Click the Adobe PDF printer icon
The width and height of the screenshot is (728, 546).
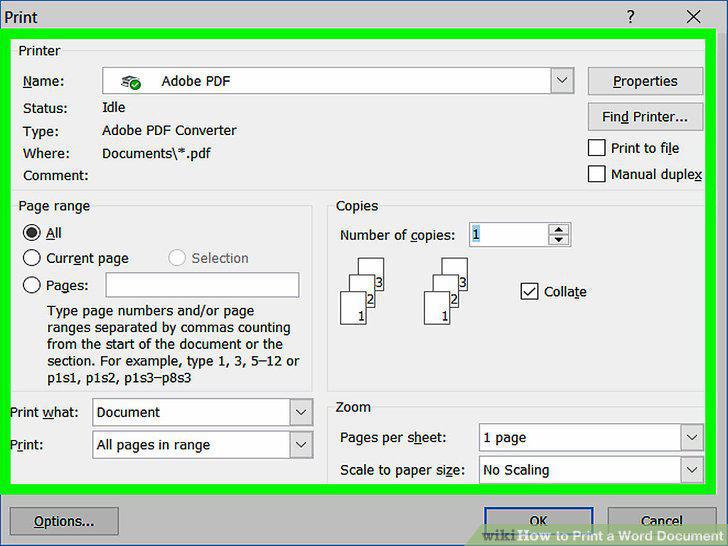click(131, 82)
